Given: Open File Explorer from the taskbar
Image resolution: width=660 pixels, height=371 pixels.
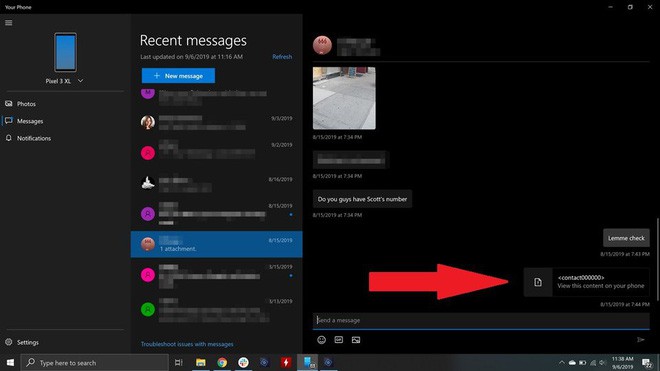Looking at the screenshot, I should (200, 363).
